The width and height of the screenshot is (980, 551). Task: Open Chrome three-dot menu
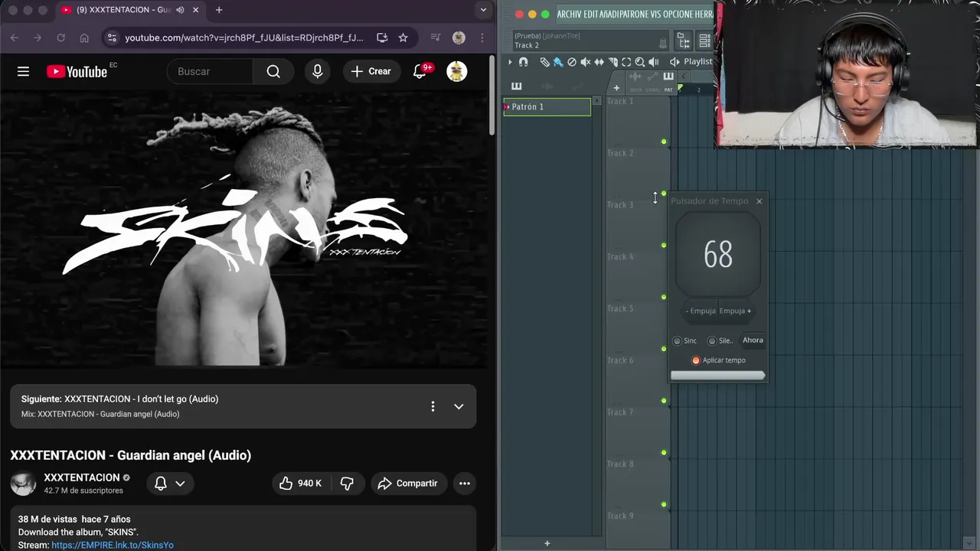482,37
